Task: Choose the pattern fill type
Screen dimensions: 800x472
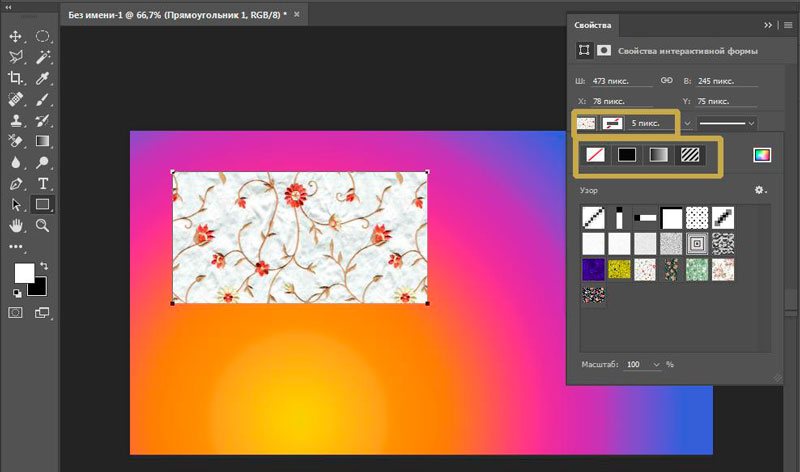Action: pos(690,155)
